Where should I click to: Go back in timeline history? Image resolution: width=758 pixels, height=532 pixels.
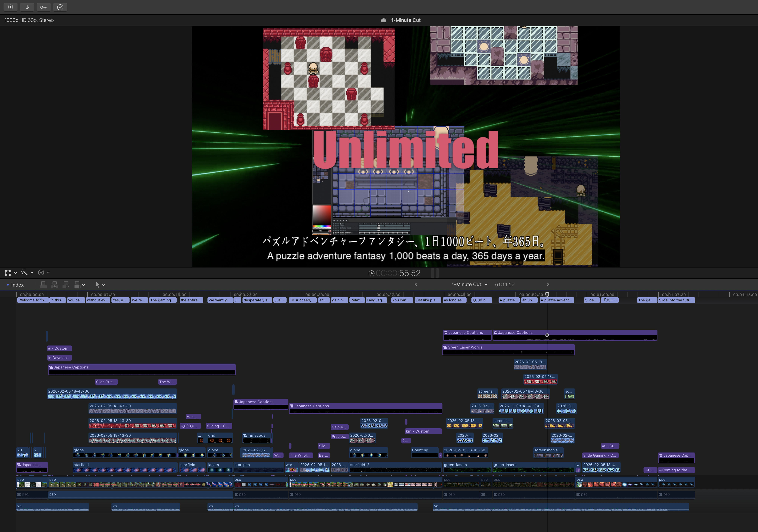pyautogui.click(x=416, y=284)
